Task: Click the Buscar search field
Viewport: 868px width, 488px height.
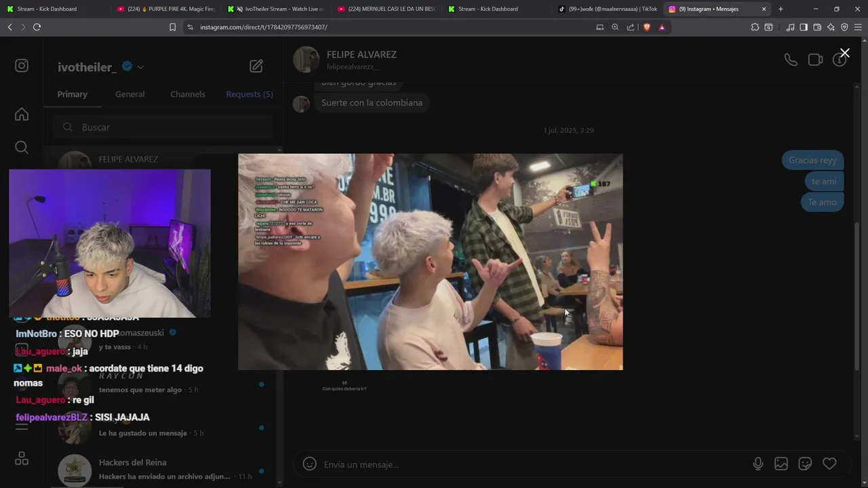Action: click(163, 127)
